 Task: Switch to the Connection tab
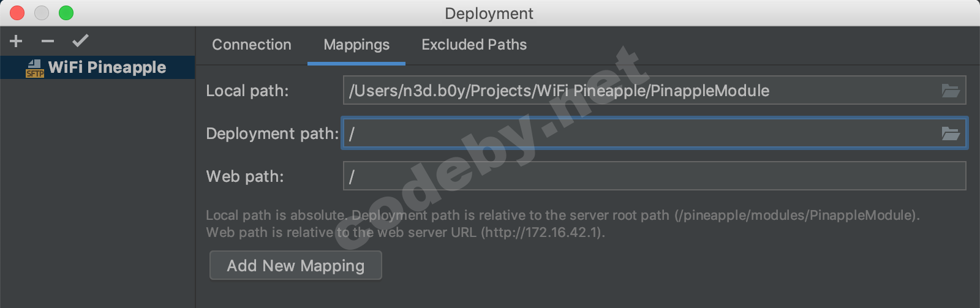click(252, 45)
